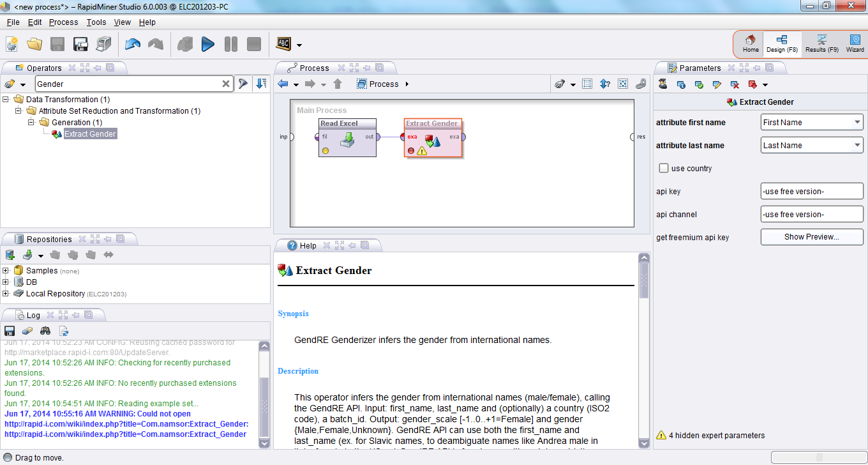Click the Save As floppy icon in the main toolbar

pos(80,44)
